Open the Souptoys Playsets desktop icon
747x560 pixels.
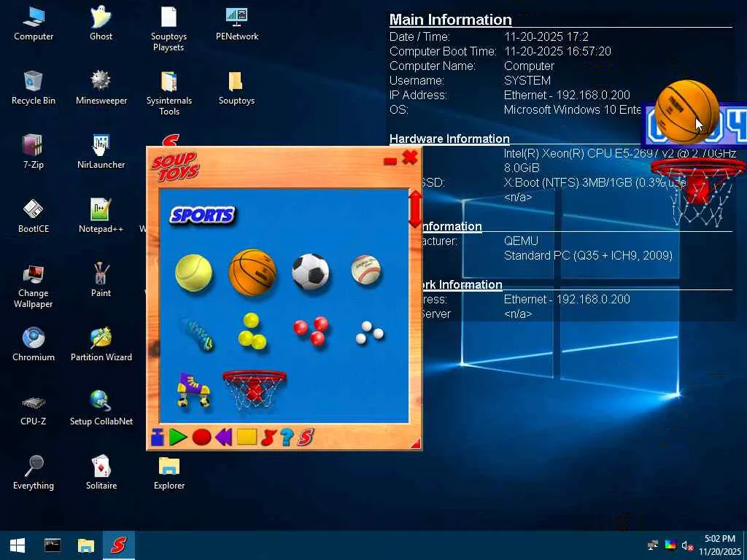(x=169, y=29)
